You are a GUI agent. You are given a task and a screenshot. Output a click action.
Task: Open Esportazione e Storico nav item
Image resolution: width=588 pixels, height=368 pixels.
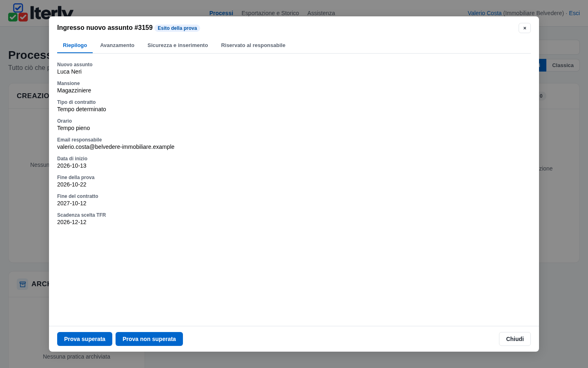(270, 13)
